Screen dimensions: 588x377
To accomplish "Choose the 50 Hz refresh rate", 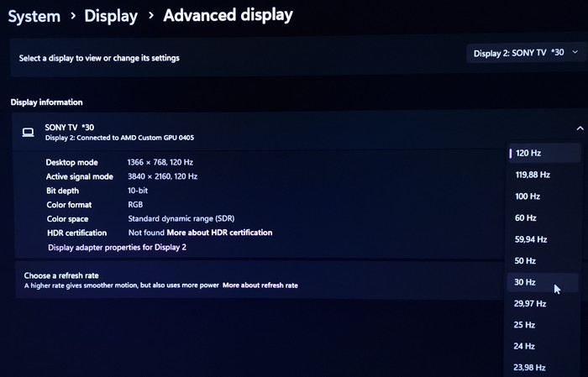I will tap(525, 261).
